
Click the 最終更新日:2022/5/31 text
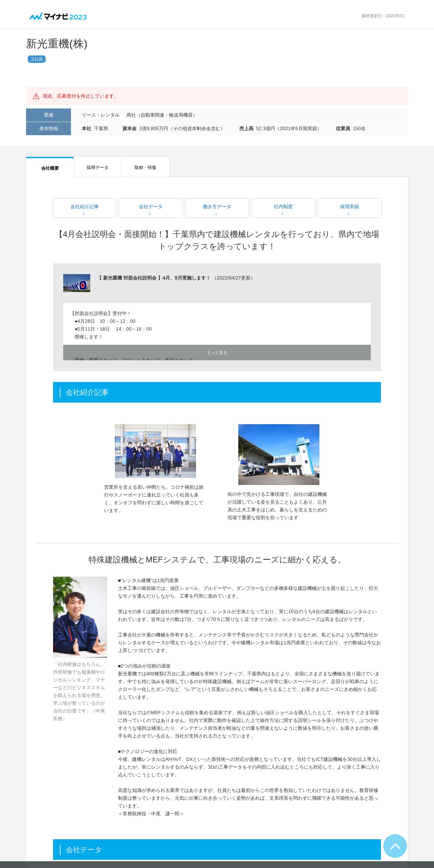pos(383,16)
